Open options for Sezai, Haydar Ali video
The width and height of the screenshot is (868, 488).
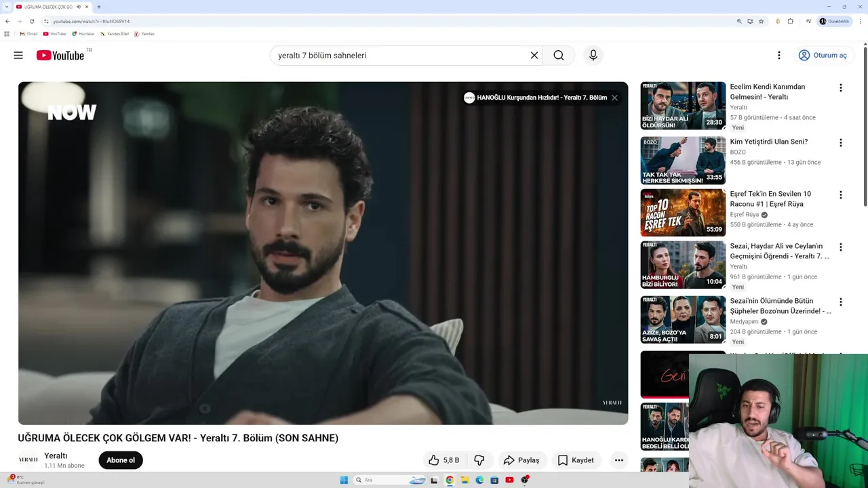(841, 247)
